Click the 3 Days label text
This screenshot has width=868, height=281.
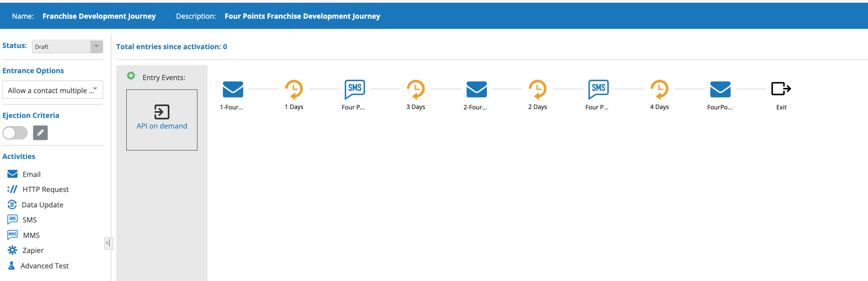[416, 107]
